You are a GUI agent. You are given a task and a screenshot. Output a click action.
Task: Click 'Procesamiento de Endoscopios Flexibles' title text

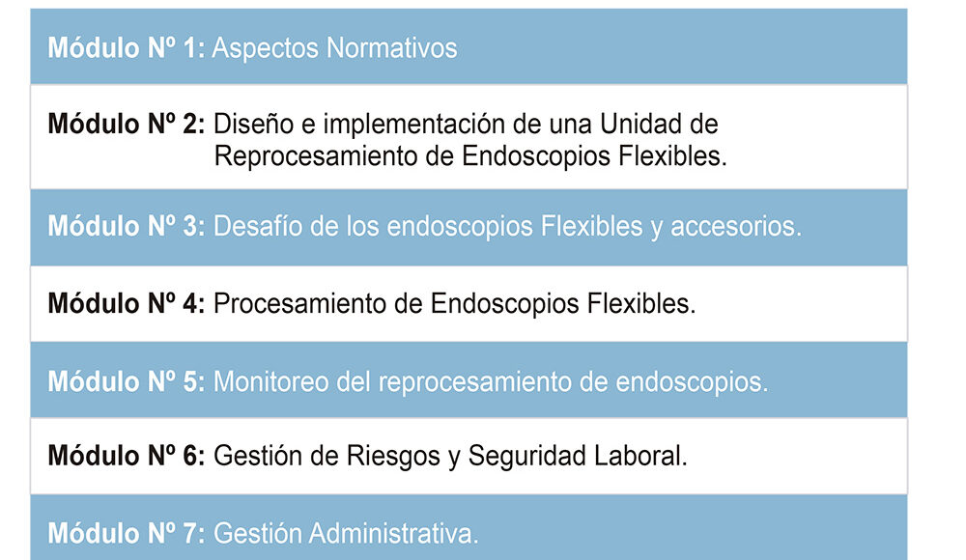tap(455, 304)
